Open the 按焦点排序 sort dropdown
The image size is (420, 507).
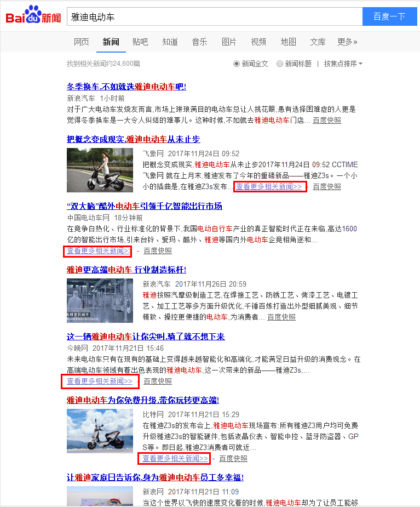coord(343,64)
